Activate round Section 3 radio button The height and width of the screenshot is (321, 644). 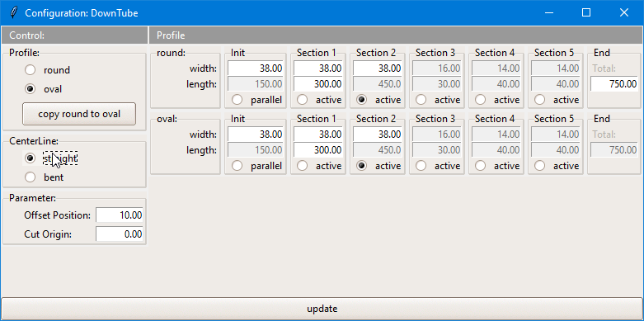421,100
